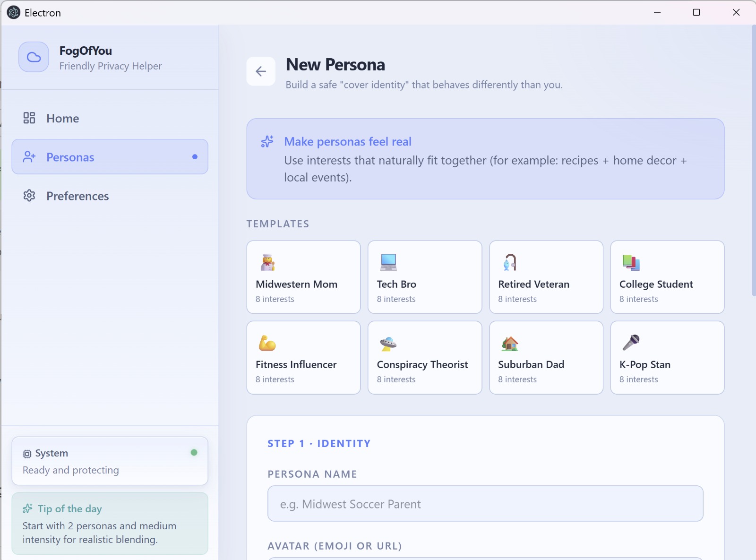
Task: Click the green System status dot
Action: coord(194,453)
